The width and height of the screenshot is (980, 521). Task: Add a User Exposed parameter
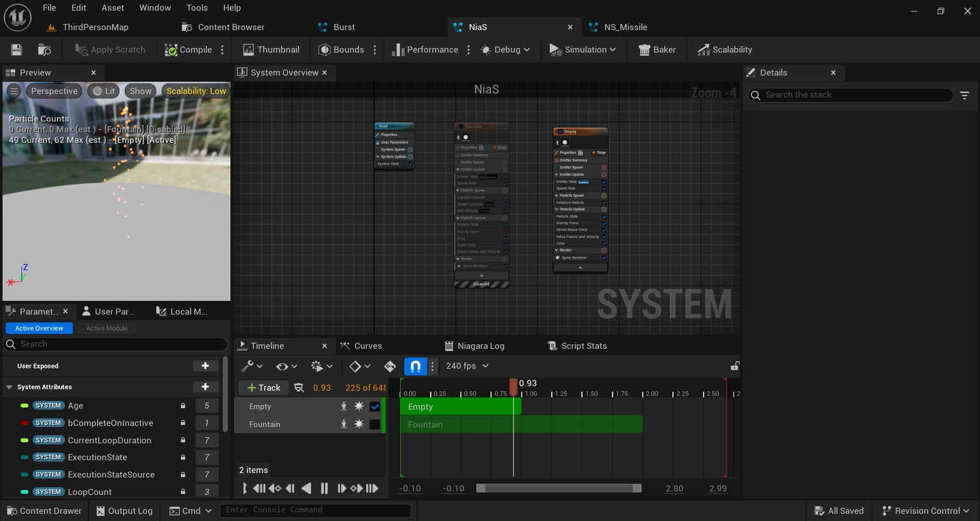pyautogui.click(x=205, y=366)
